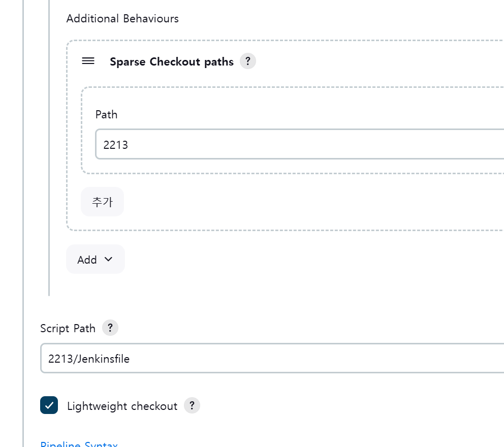Show help for Script Path
The height and width of the screenshot is (447, 504).
coord(110,328)
